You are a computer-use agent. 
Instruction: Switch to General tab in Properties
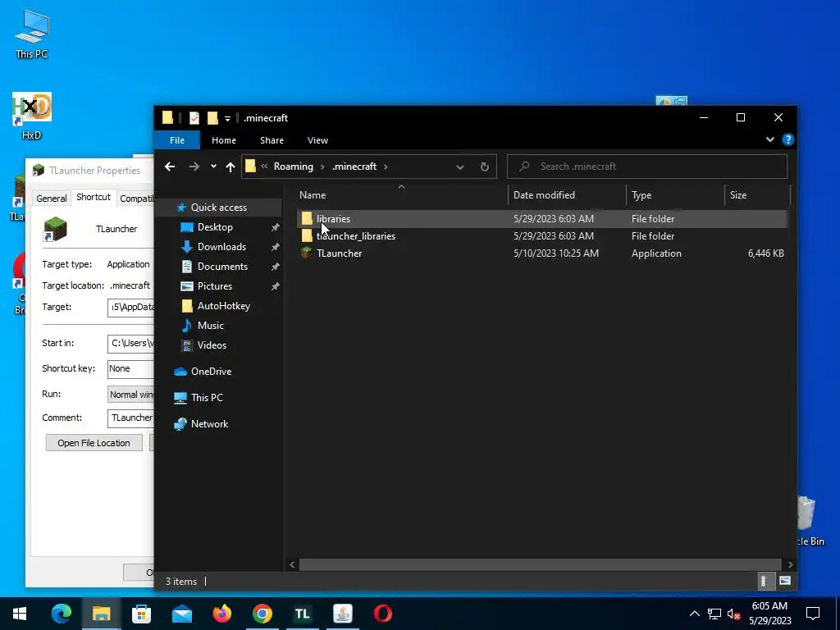click(x=52, y=199)
